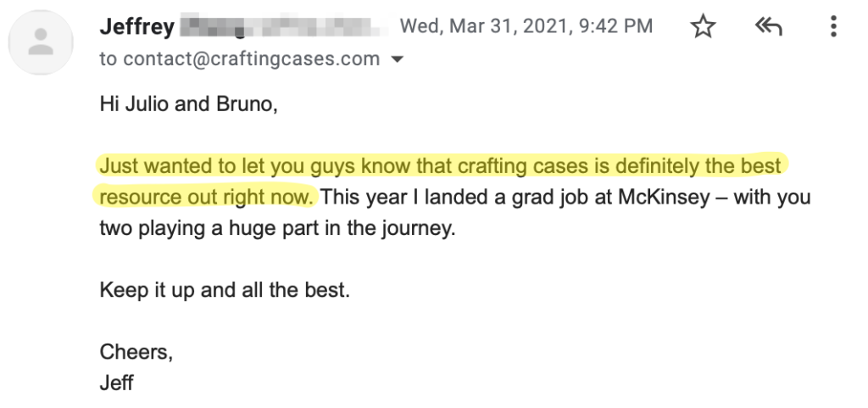The width and height of the screenshot is (868, 408).
Task: Click the Reply all arrow icon
Action: (x=768, y=26)
